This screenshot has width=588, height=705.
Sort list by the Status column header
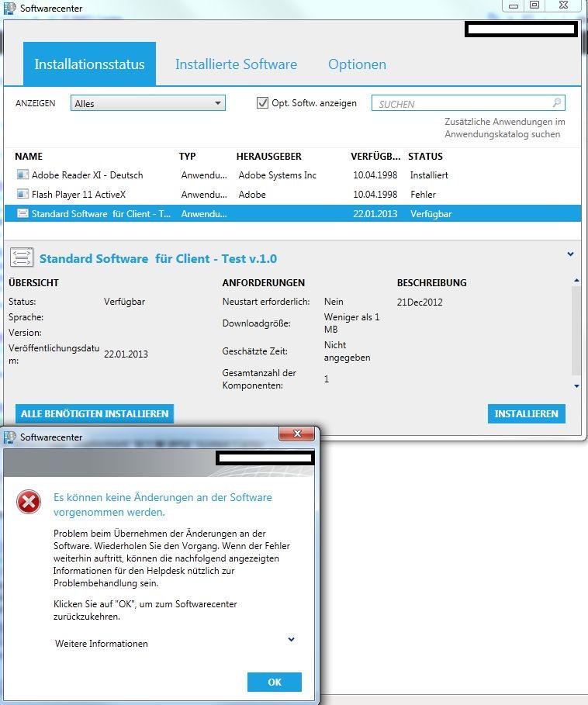pyautogui.click(x=425, y=156)
